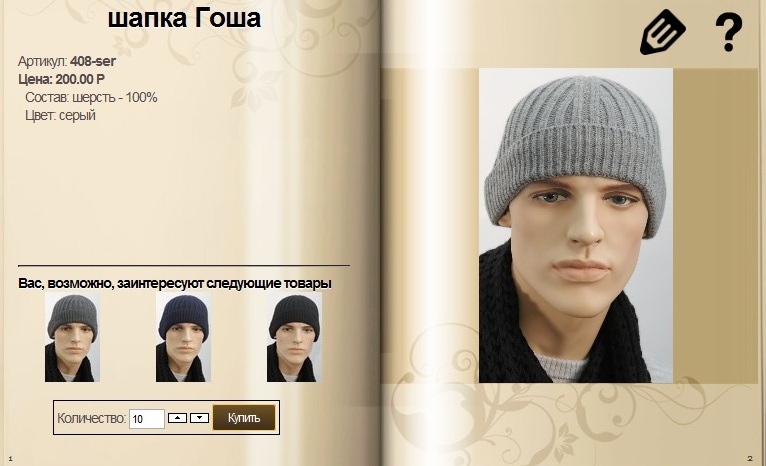This screenshot has width=766, height=466.
Task: Click page number 1 at left corner
Action: coord(10,458)
